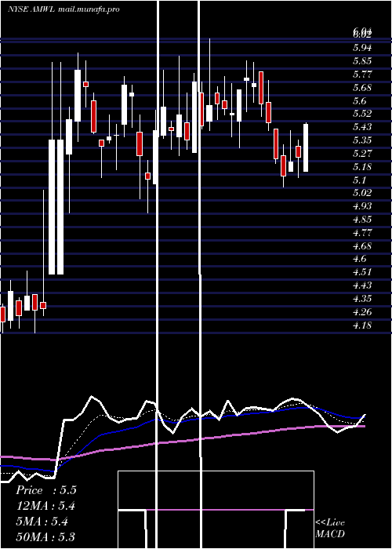
Task: Click the 5.6 price axis label
Action: click(x=359, y=101)
